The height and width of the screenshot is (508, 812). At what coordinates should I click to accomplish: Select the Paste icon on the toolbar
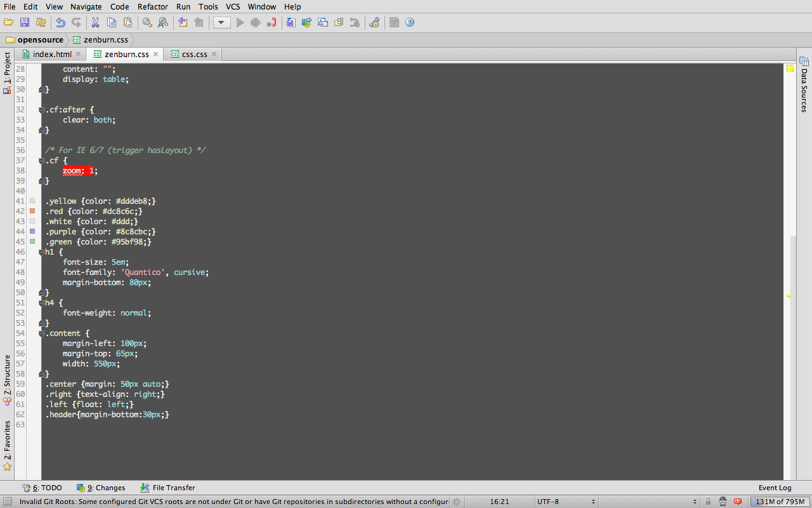tap(129, 22)
